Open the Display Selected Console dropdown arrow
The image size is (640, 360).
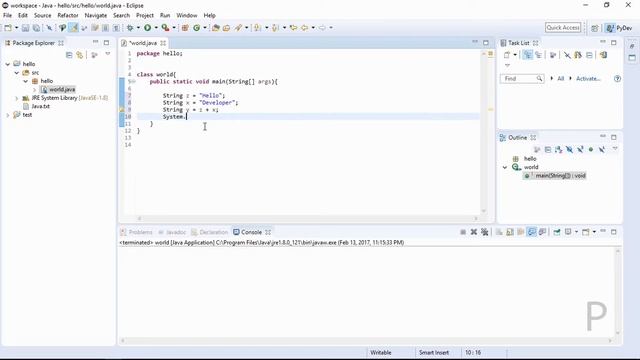[x=576, y=232]
